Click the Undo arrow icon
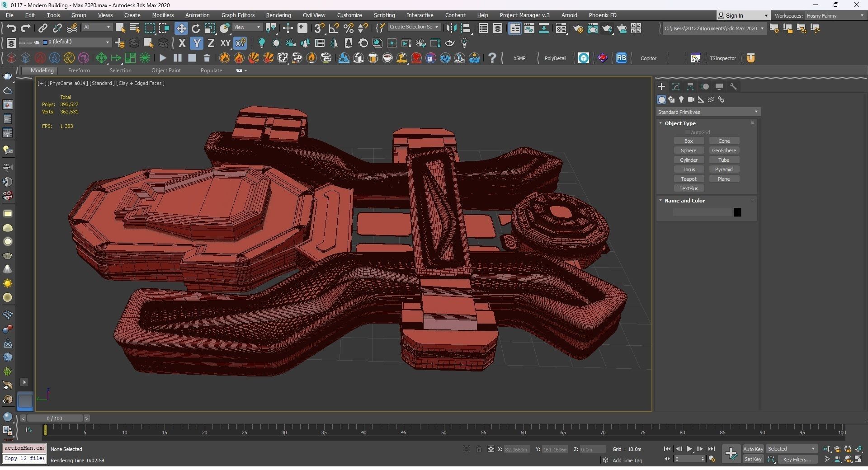 click(11, 28)
